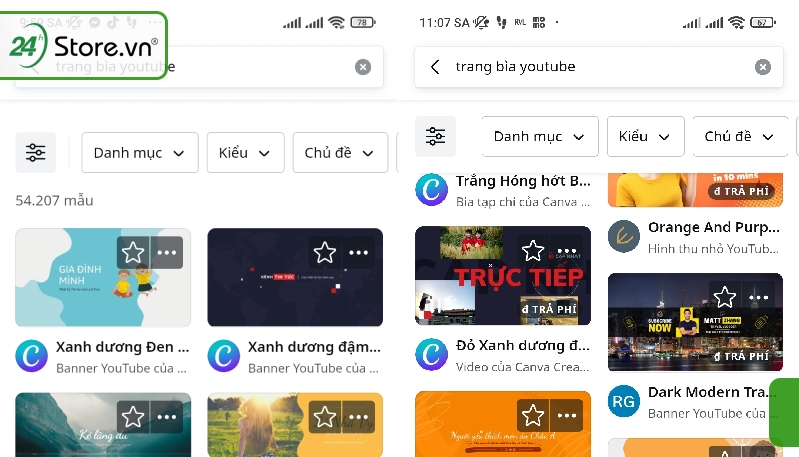Screen dimensions: 799x457
Task: Open more options on orange handwritten template
Action: click(567, 415)
